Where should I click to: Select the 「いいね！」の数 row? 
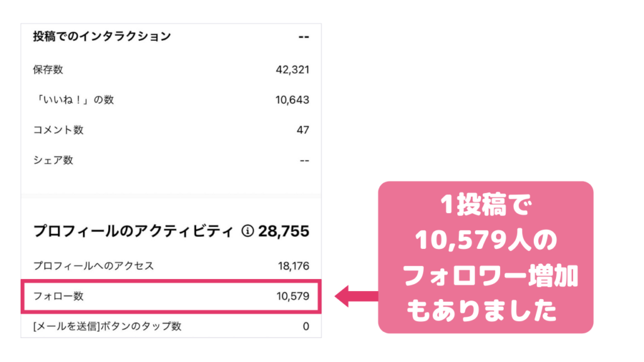click(171, 100)
